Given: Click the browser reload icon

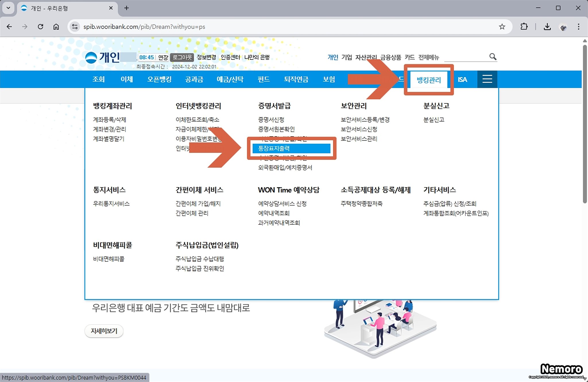Looking at the screenshot, I should coord(40,27).
